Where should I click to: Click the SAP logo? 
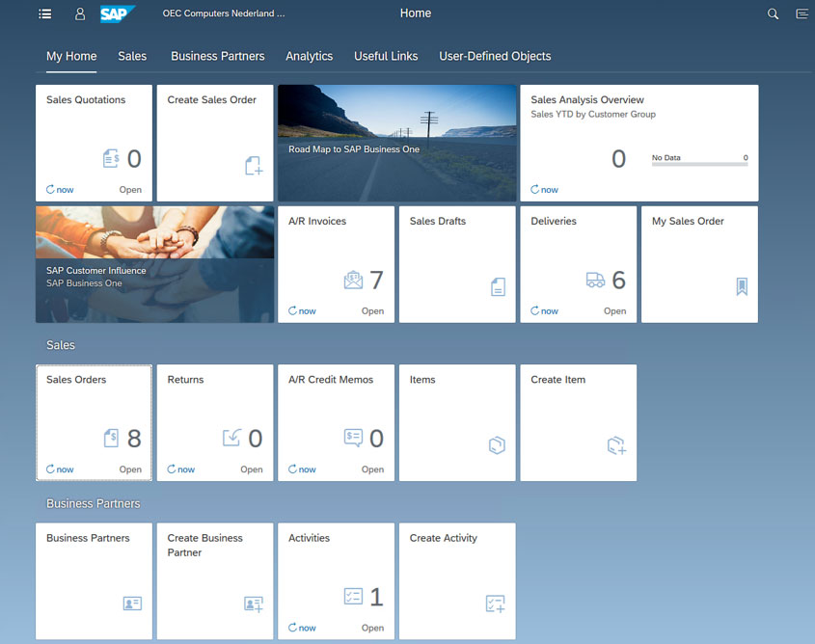tap(118, 14)
